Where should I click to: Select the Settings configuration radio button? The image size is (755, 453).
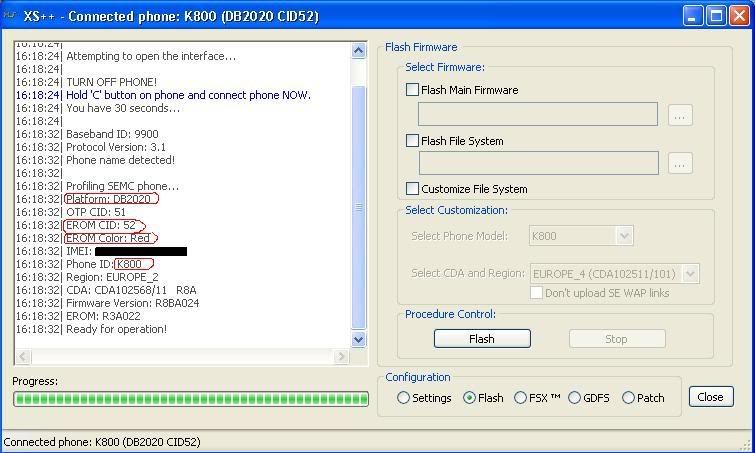click(404, 398)
